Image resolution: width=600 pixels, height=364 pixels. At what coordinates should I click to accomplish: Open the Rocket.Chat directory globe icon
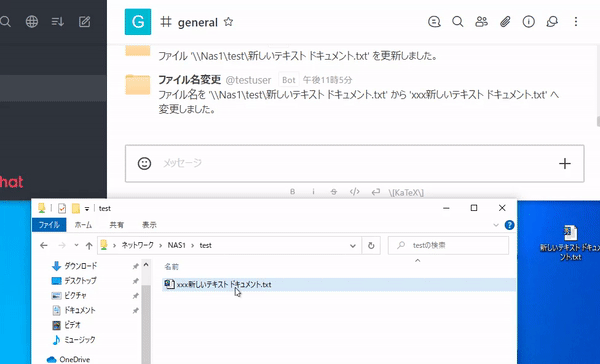point(32,21)
